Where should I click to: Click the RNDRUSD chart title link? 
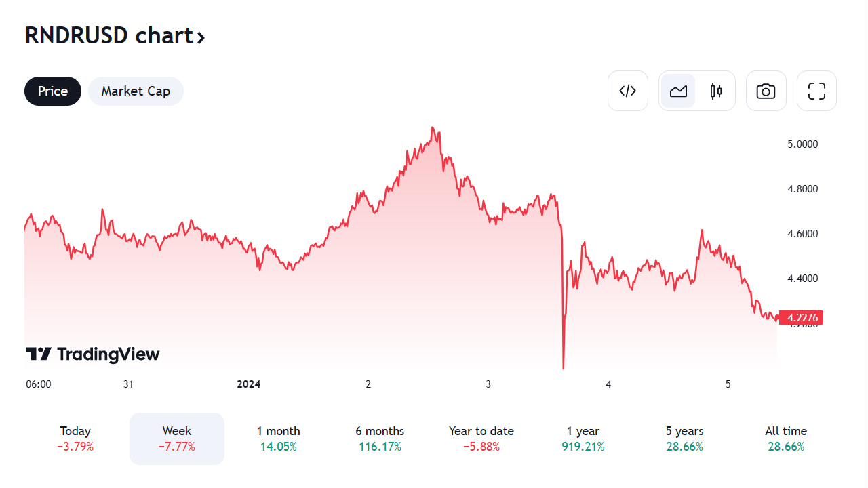(109, 35)
